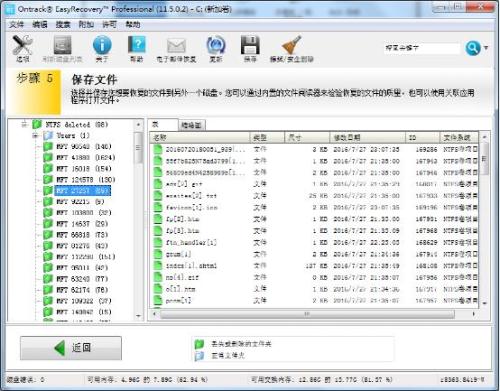
Task: Click the file icon beside ftn_handler[1]
Action: pos(158,242)
